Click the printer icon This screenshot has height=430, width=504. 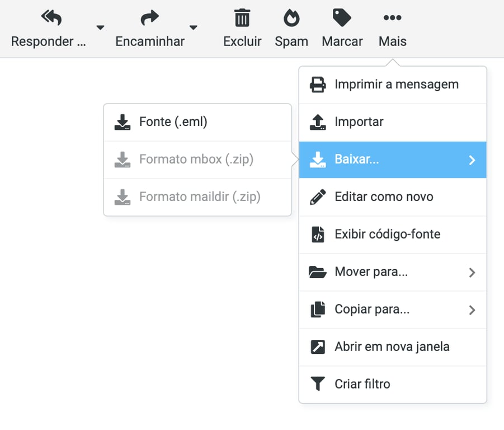[x=318, y=85]
